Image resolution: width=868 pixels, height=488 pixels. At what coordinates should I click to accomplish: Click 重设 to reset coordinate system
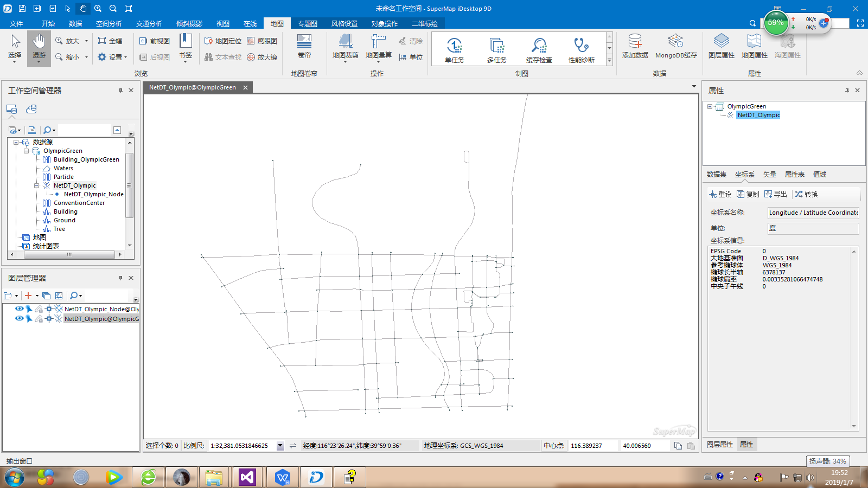(x=720, y=194)
